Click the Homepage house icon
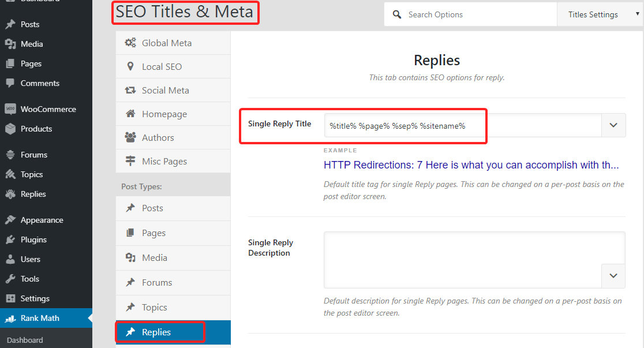The image size is (644, 348). click(130, 114)
